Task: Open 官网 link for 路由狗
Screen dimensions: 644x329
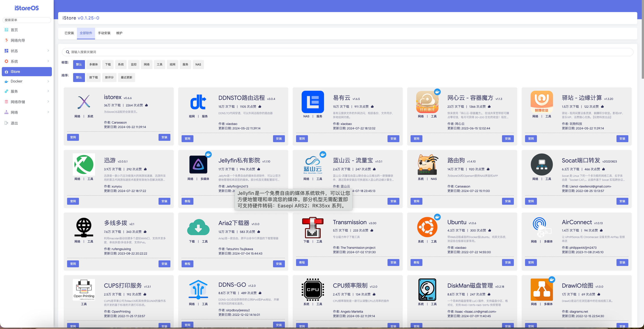Action: tap(416, 201)
